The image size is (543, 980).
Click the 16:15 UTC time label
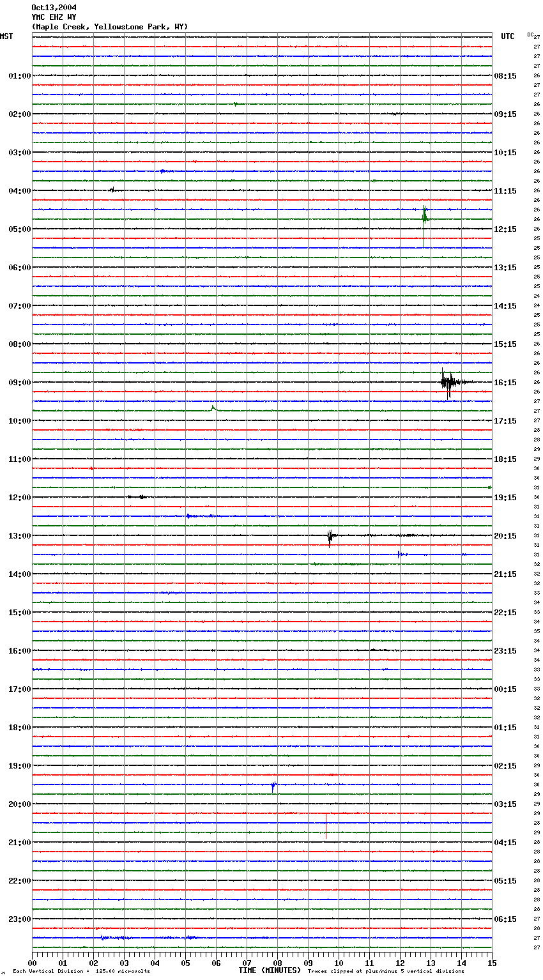coord(505,383)
